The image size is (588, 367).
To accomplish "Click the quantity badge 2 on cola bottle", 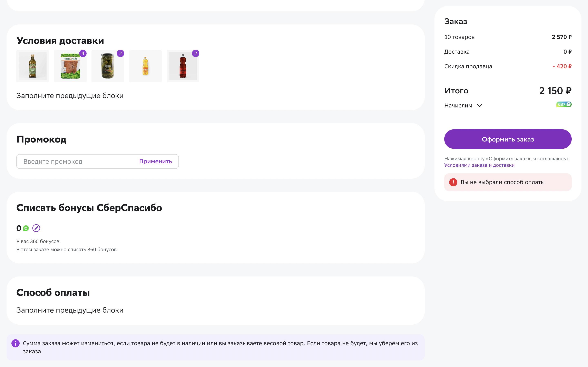I will [196, 53].
